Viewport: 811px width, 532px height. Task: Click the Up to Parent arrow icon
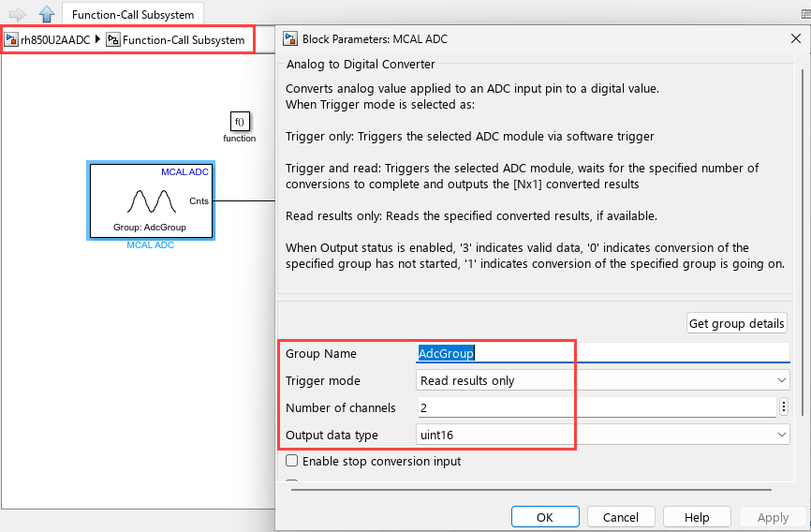[x=46, y=14]
